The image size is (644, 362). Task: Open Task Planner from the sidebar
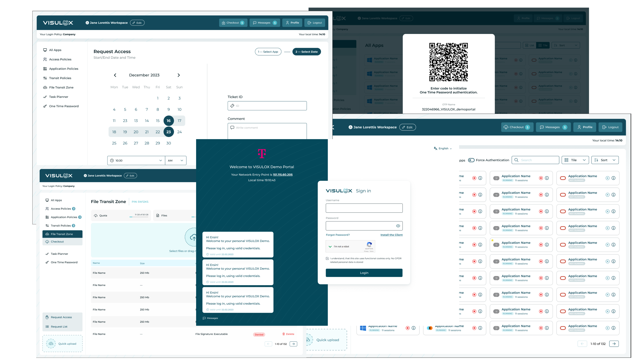tap(59, 97)
